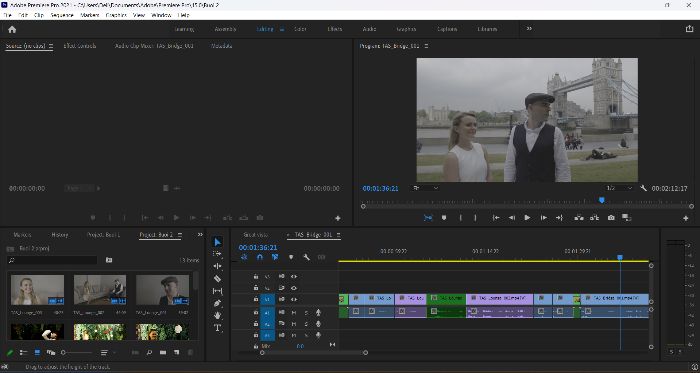700x373 pixels.
Task: Choose the Hand tool
Action: click(x=217, y=315)
